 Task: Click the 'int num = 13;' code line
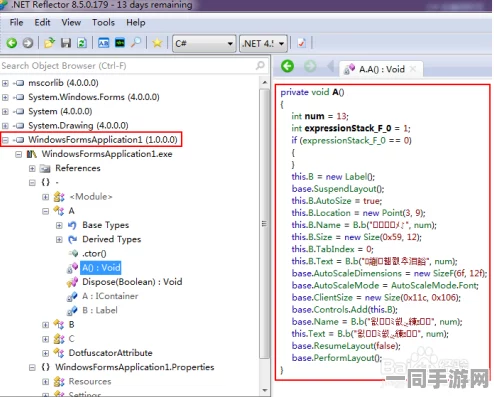pyautogui.click(x=320, y=116)
